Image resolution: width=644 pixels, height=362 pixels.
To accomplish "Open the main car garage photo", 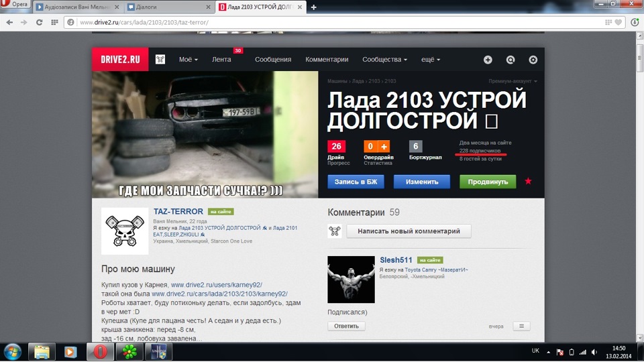I will [x=205, y=135].
